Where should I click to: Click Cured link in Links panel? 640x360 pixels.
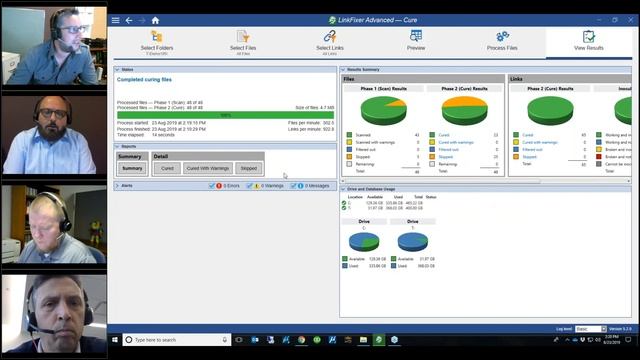(x=528, y=135)
